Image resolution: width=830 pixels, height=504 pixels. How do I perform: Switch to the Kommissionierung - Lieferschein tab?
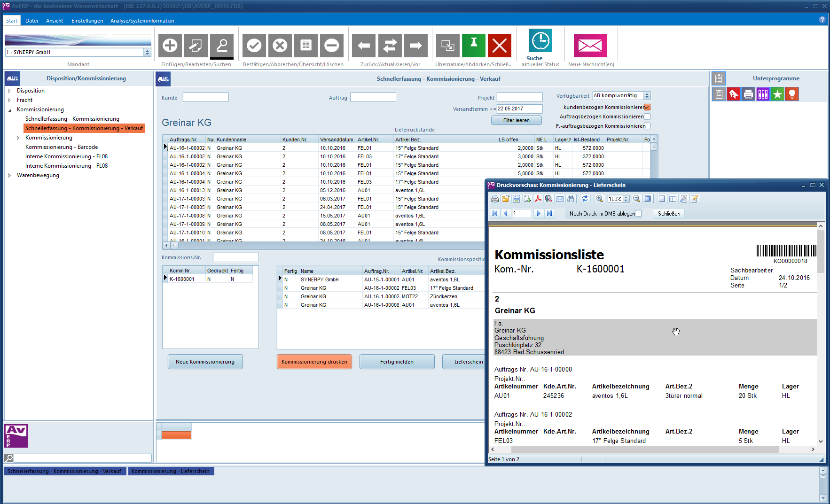pos(171,471)
